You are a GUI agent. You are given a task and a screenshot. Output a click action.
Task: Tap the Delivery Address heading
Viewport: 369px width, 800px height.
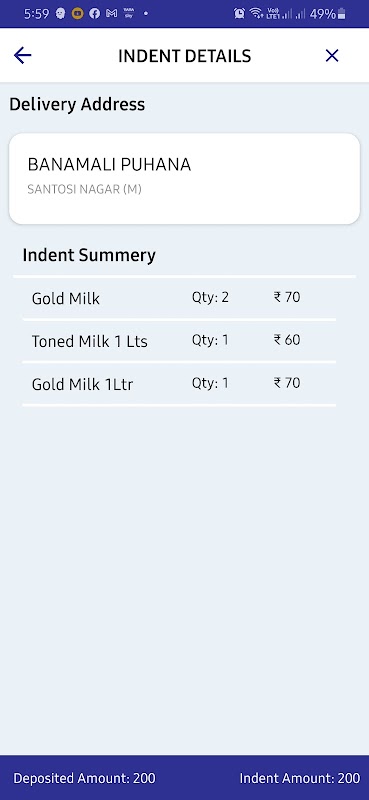pyautogui.click(x=77, y=105)
